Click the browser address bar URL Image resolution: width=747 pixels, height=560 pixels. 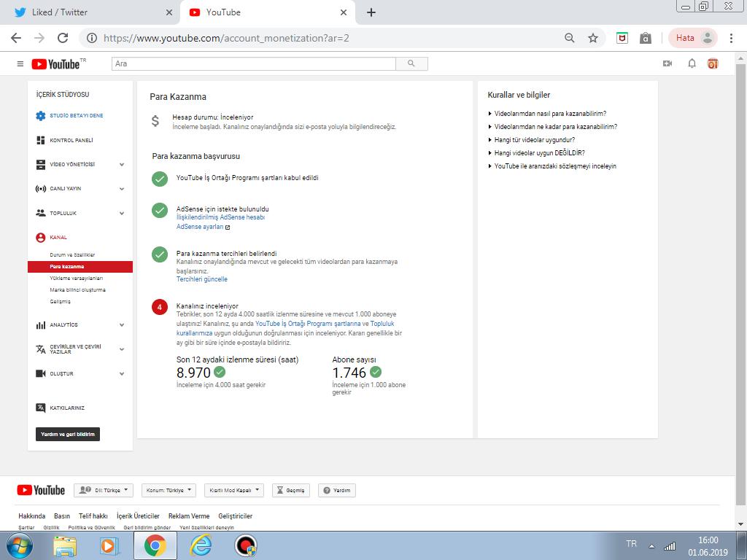pos(226,38)
